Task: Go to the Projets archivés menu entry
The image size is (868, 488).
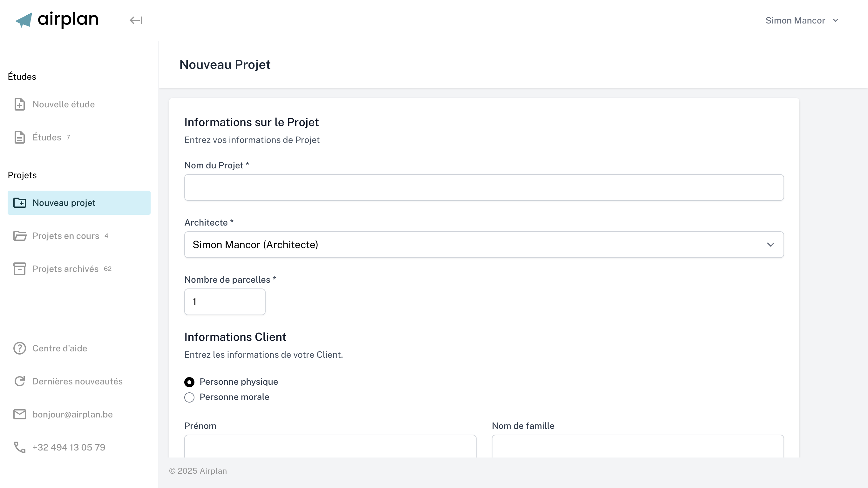Action: pos(65,268)
